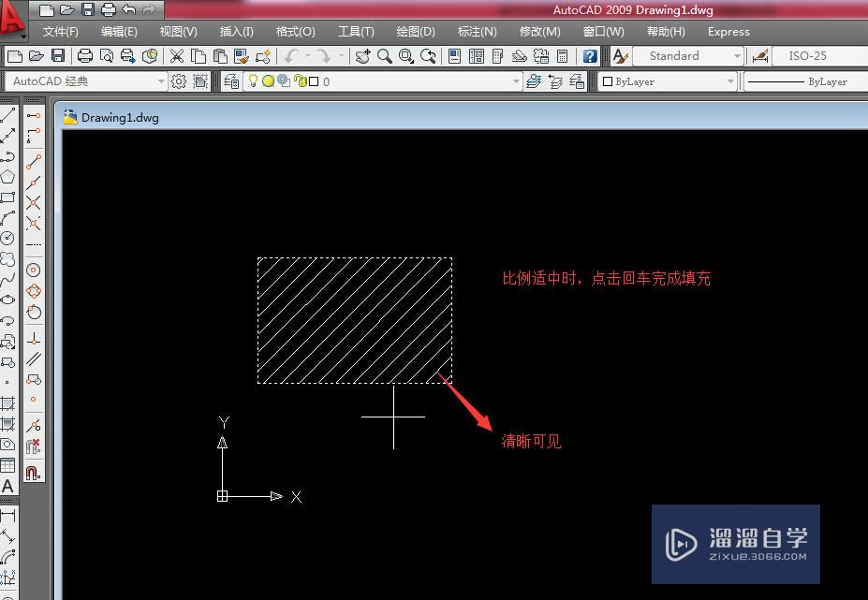Screen dimensions: 868x600
Task: Open the 文件(F) menu
Action: click(x=61, y=32)
